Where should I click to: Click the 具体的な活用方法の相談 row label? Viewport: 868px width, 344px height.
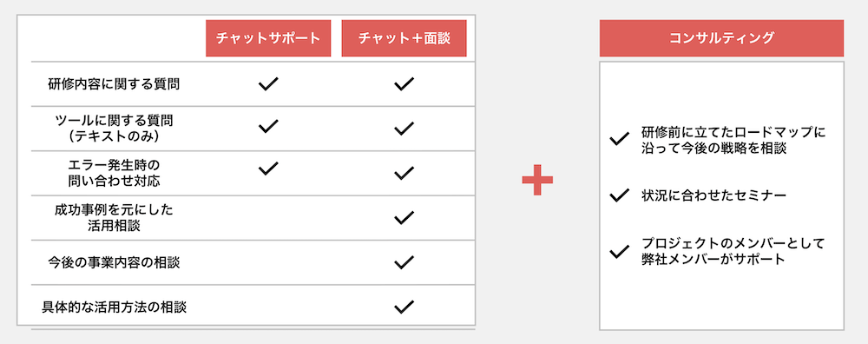pos(114,307)
